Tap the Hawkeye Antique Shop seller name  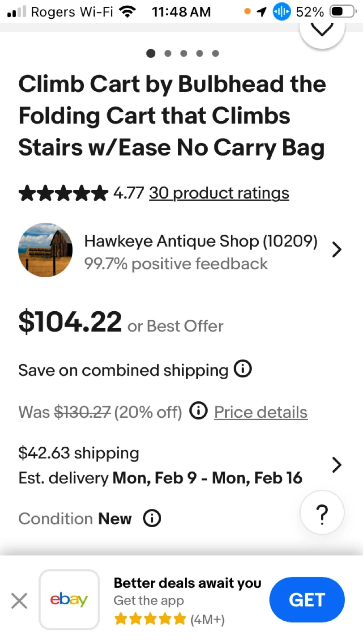(x=201, y=241)
